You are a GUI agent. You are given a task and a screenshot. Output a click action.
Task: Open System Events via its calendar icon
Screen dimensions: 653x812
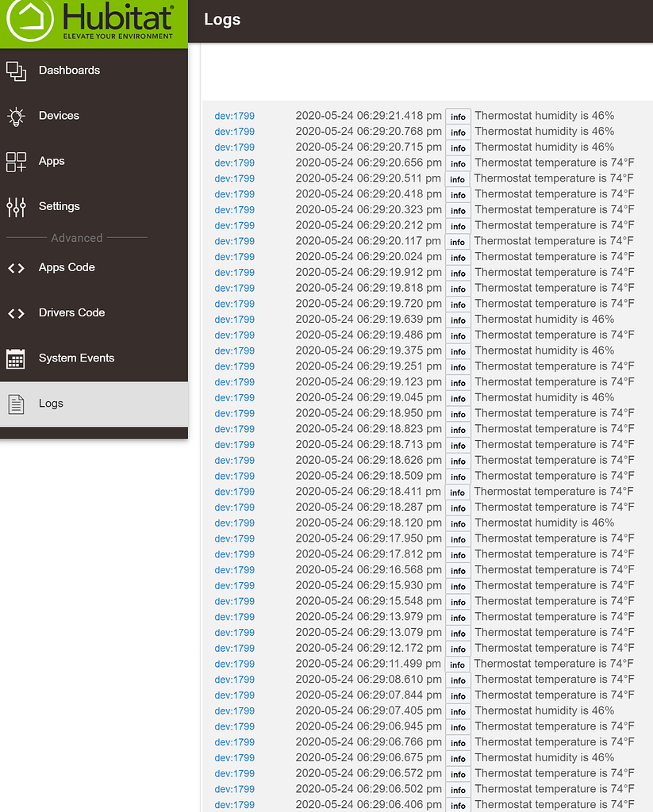16,358
